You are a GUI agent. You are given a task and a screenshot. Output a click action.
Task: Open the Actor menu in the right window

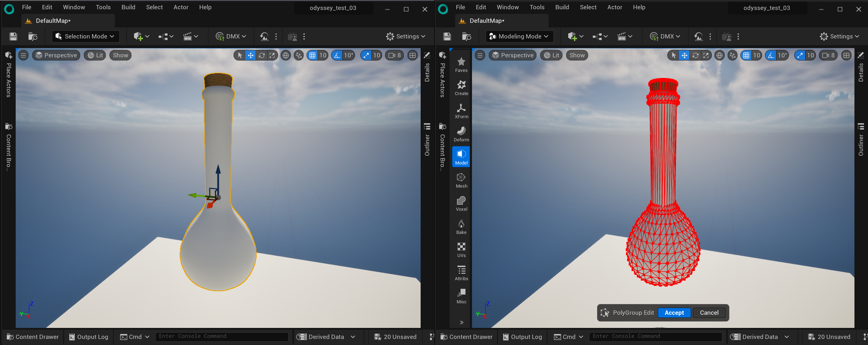pyautogui.click(x=615, y=7)
